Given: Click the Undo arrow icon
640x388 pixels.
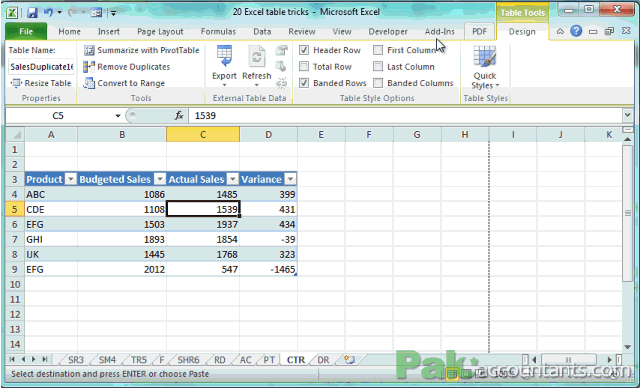Looking at the screenshot, I should pos(48,13).
